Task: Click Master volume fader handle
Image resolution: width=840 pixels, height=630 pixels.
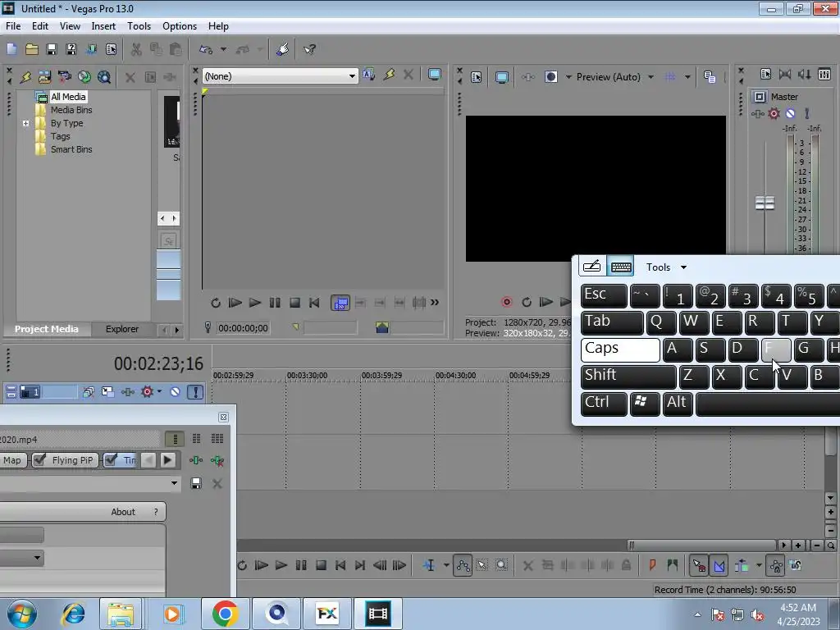Action: pyautogui.click(x=765, y=203)
